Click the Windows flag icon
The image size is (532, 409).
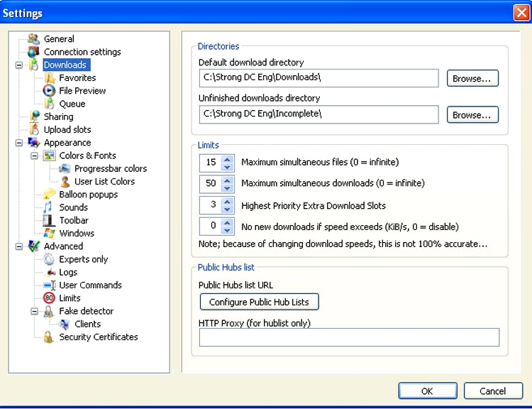click(x=49, y=233)
